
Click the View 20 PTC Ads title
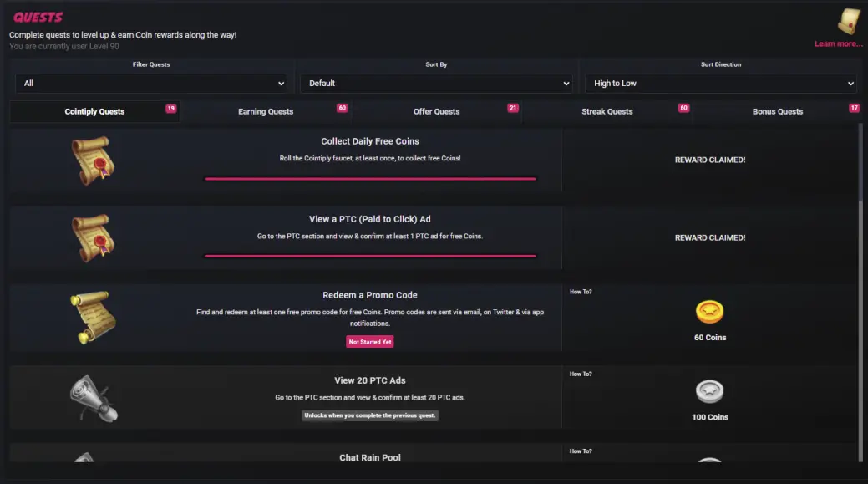pos(370,380)
